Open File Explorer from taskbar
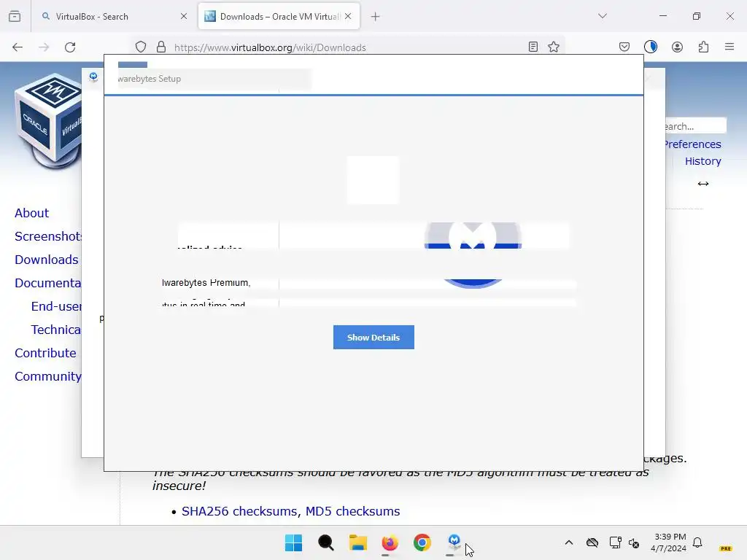Image resolution: width=747 pixels, height=560 pixels. [x=357, y=542]
